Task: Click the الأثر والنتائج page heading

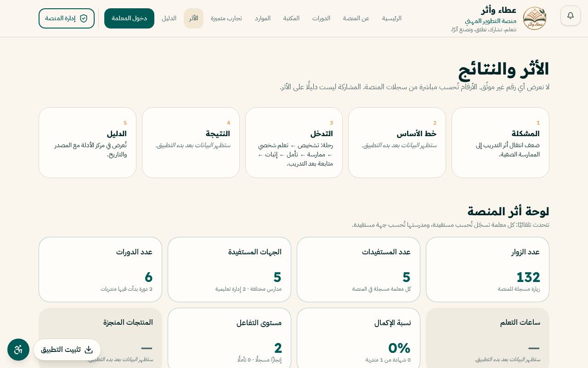Action: pyautogui.click(x=503, y=69)
